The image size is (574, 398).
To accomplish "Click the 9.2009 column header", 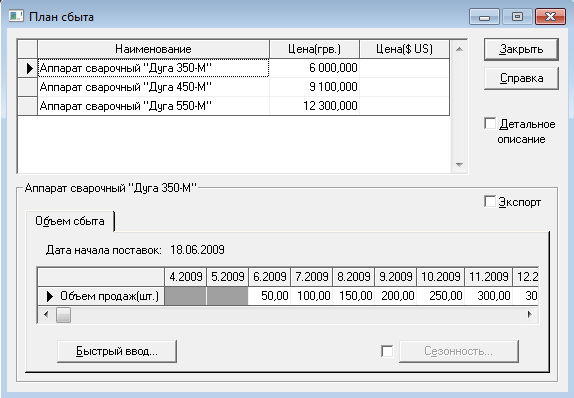I will 395,276.
